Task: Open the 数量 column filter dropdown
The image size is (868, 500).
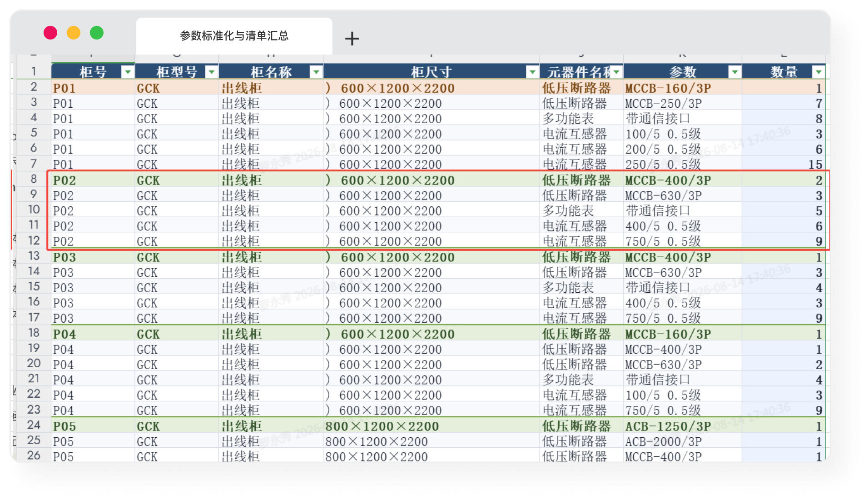Action: (818, 72)
